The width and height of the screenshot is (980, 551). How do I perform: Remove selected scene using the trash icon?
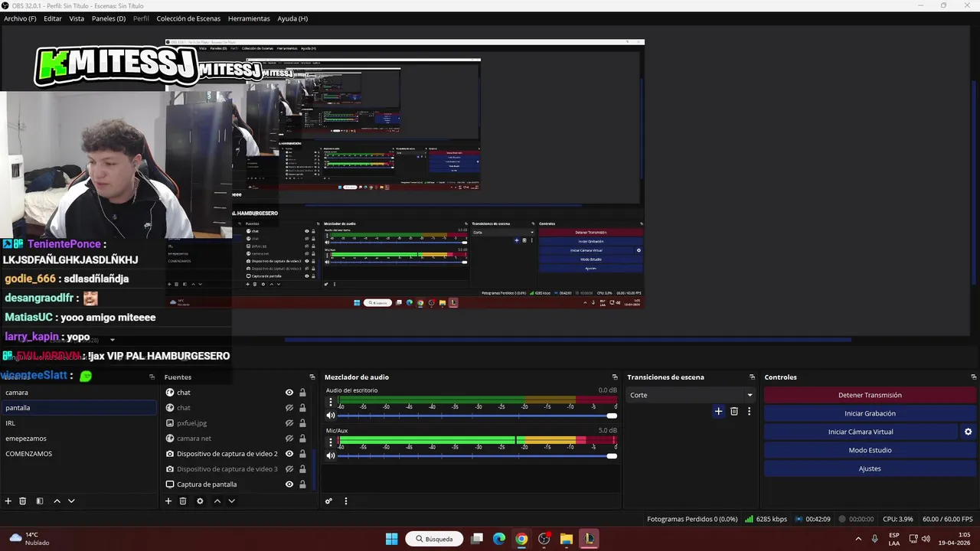click(23, 501)
